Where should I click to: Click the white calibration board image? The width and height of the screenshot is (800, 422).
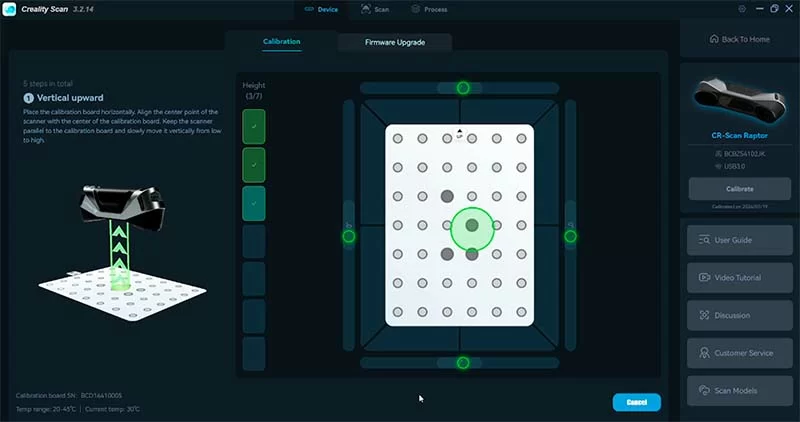(459, 225)
